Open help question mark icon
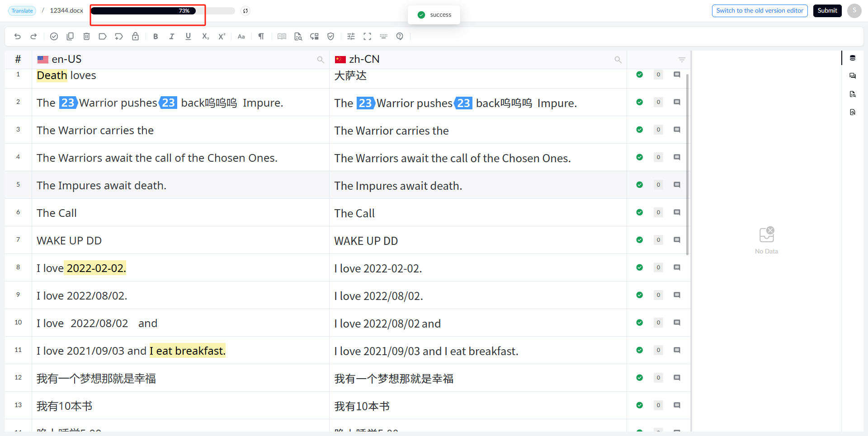 click(x=400, y=37)
